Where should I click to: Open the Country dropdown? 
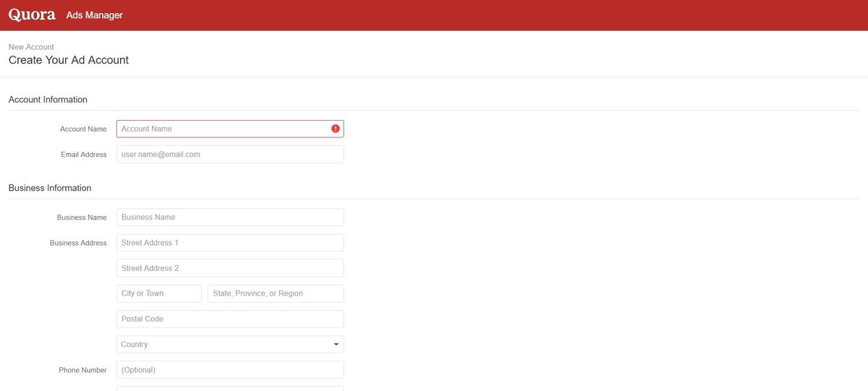[230, 344]
